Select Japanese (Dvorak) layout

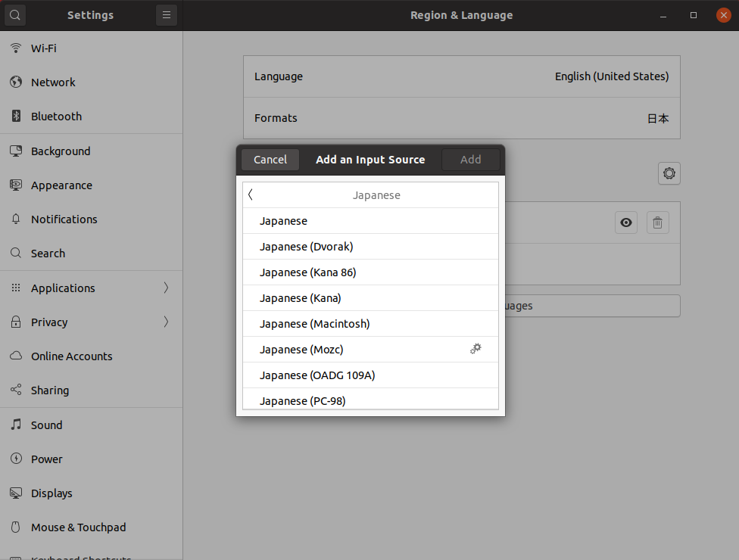tap(370, 247)
